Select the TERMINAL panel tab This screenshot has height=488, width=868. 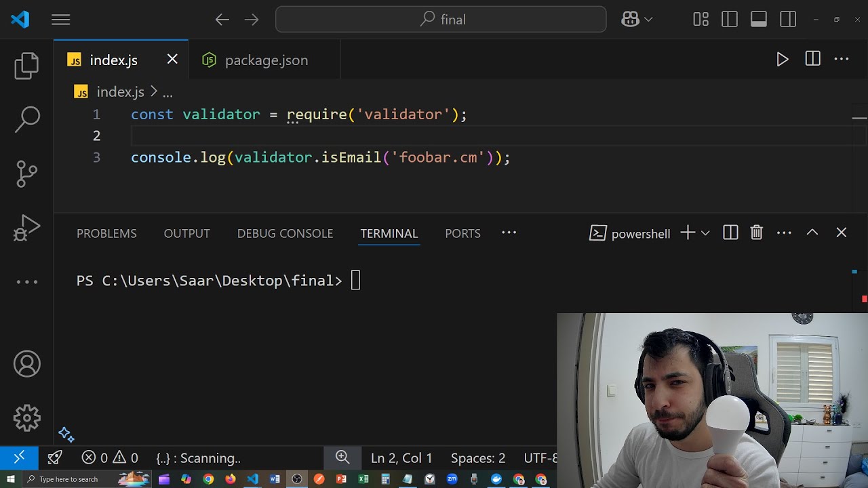coord(389,233)
